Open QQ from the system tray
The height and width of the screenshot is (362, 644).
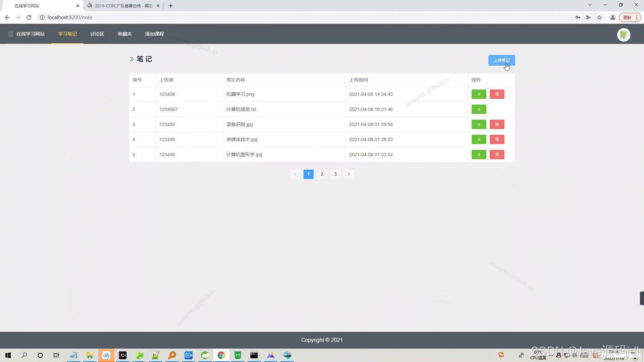pos(558,355)
